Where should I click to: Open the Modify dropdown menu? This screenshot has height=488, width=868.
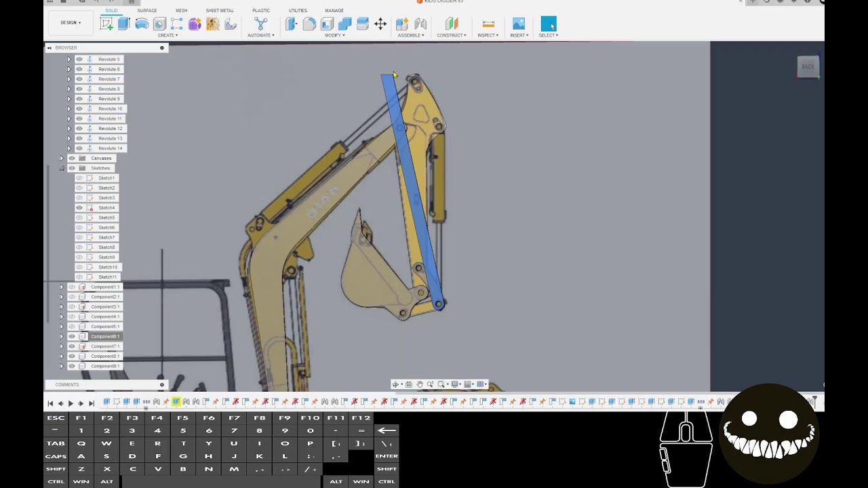tap(334, 35)
